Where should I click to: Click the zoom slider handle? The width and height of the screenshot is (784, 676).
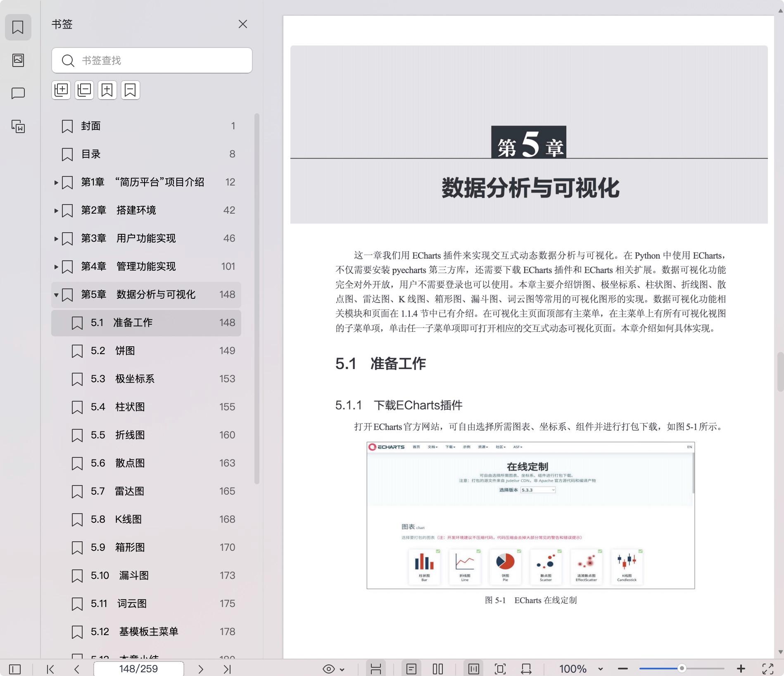682,669
